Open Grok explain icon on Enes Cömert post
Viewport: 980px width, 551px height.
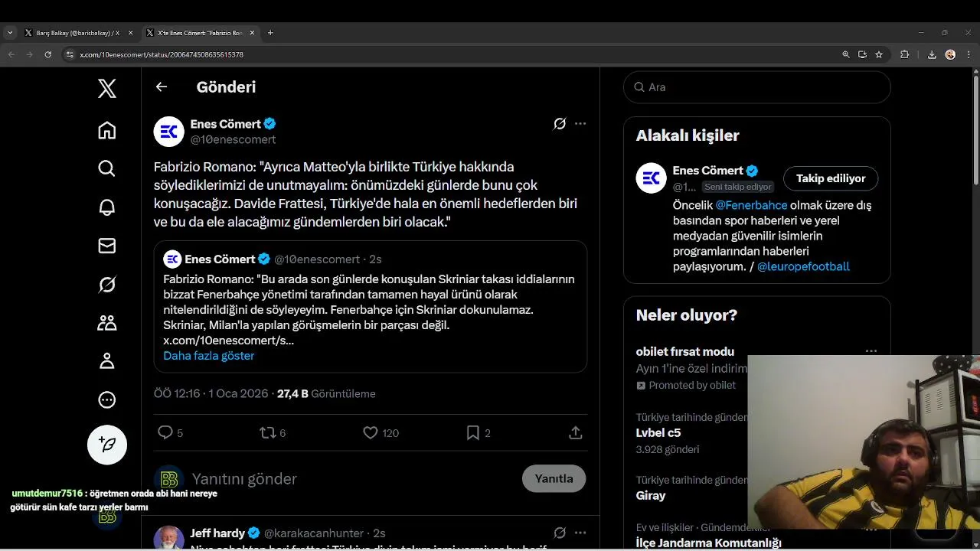click(x=560, y=124)
